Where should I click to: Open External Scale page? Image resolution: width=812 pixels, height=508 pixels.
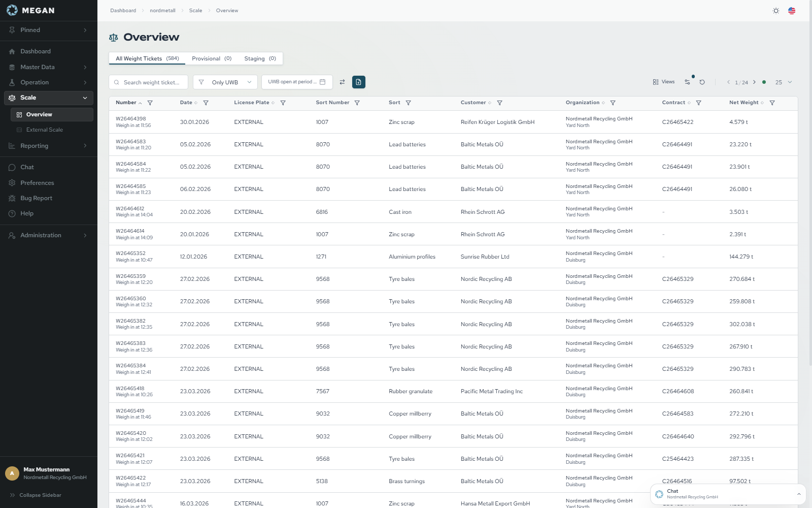(x=52, y=130)
